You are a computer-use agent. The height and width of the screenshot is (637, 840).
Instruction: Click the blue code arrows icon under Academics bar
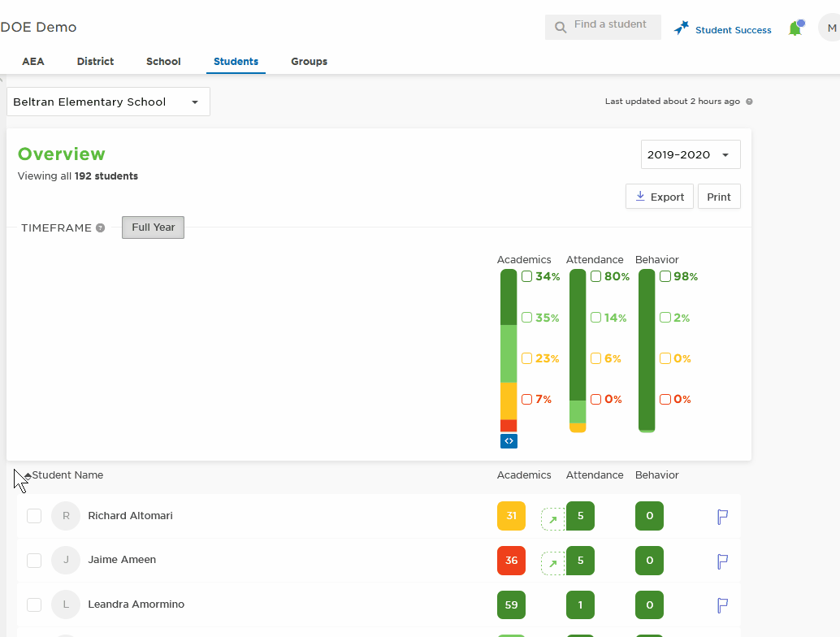tap(509, 441)
